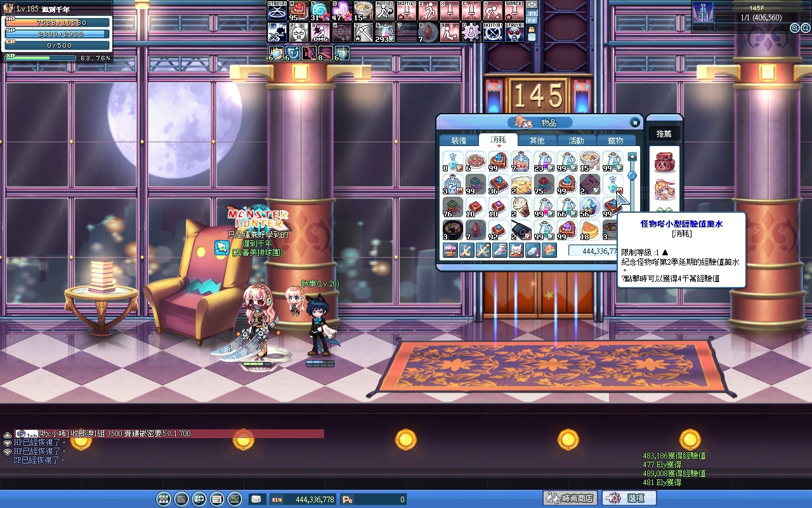Screen dimensions: 812x508
Task: Open the main menu grid icon in bottom bar
Action: coord(164,499)
